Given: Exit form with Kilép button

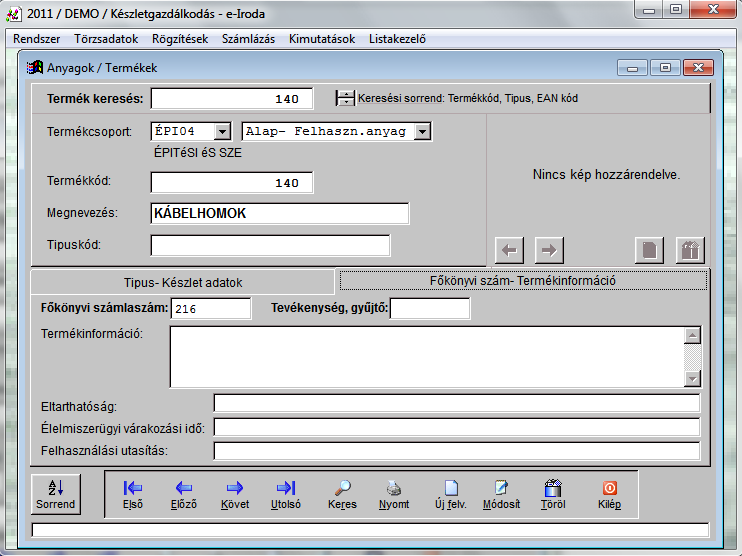Looking at the screenshot, I should click(609, 493).
